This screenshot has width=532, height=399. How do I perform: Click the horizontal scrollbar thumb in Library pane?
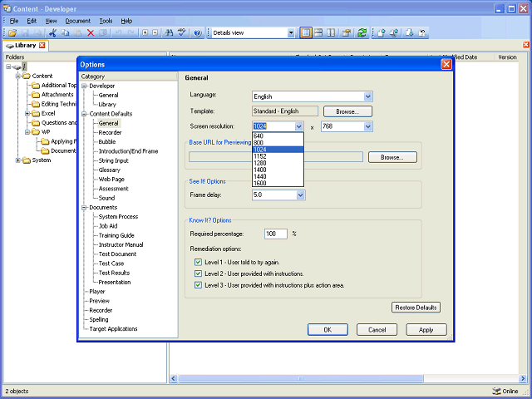(x=301, y=378)
